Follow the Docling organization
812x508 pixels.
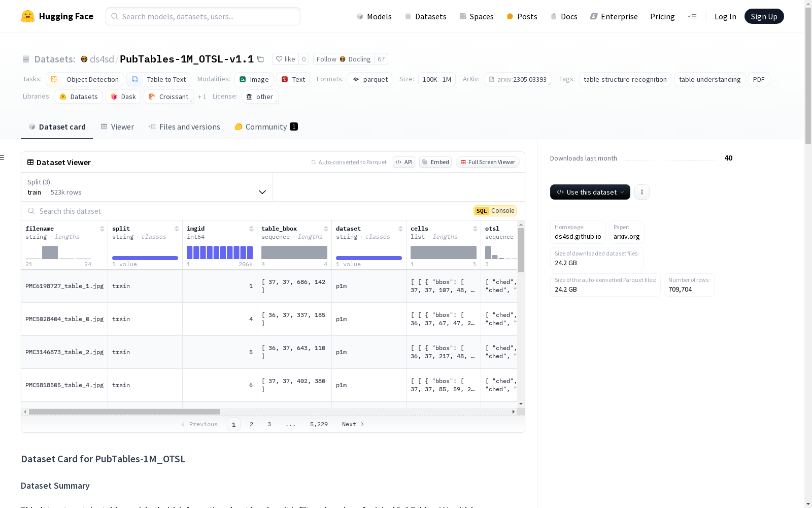point(344,59)
